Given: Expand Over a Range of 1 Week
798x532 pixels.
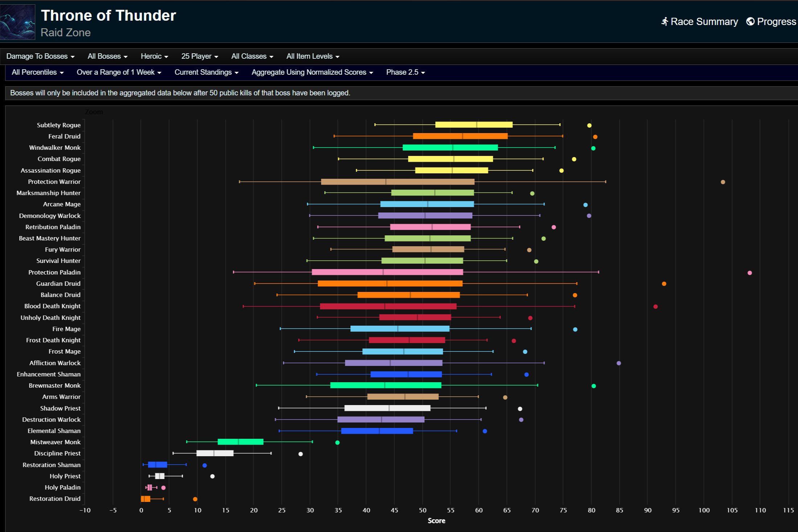Looking at the screenshot, I should click(x=119, y=72).
